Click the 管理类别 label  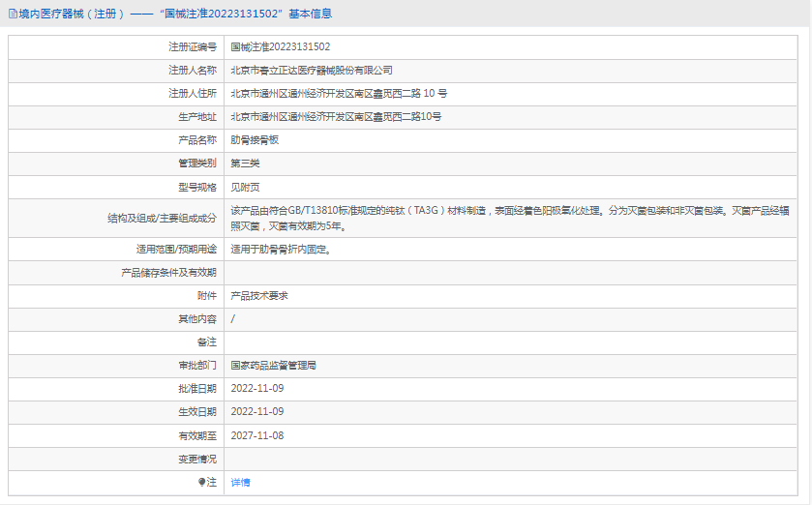[x=197, y=163]
